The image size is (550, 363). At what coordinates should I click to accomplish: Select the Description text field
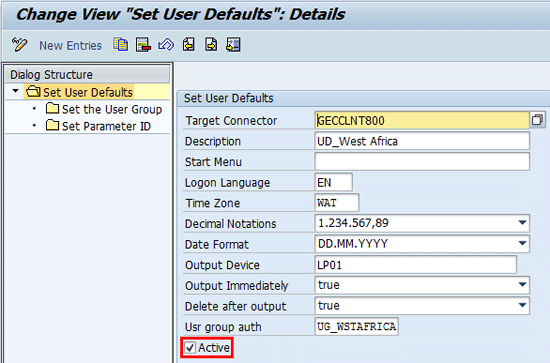[x=422, y=141]
